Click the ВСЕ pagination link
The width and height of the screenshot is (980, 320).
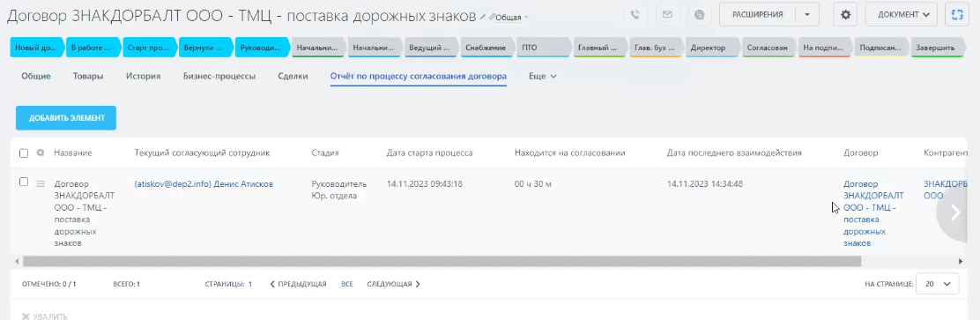(347, 284)
